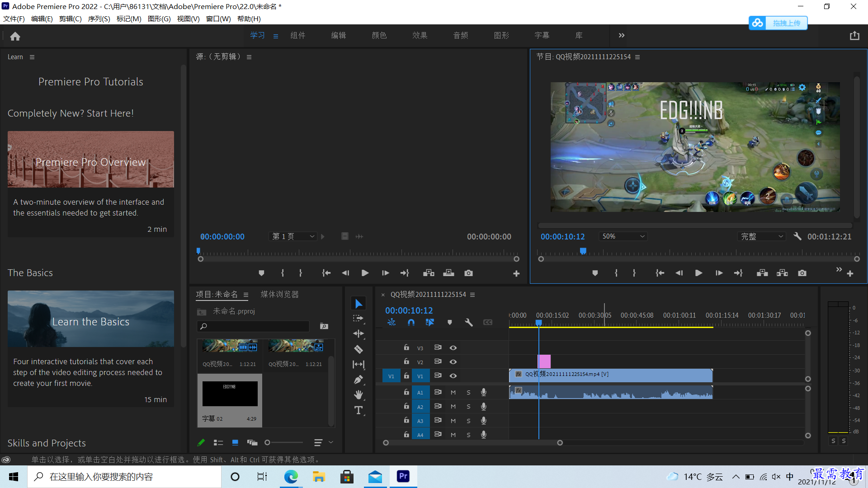868x488 pixels.
Task: Open the 剪辑(C) menu
Action: [x=71, y=19]
